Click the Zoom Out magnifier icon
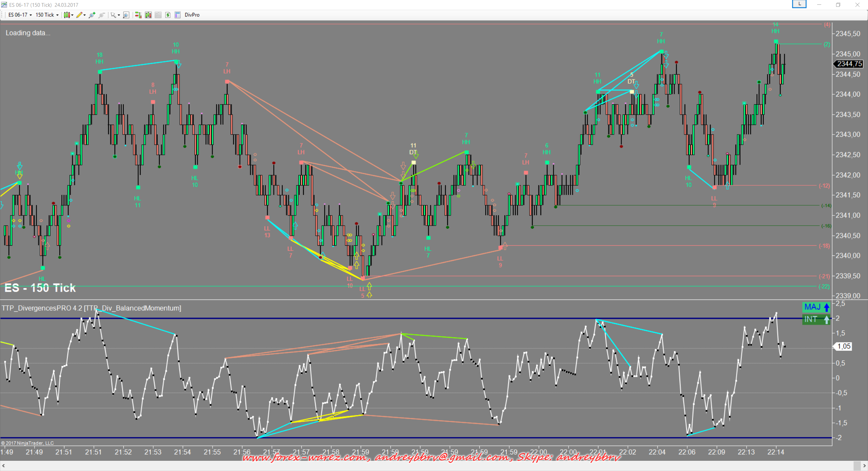 point(101,15)
